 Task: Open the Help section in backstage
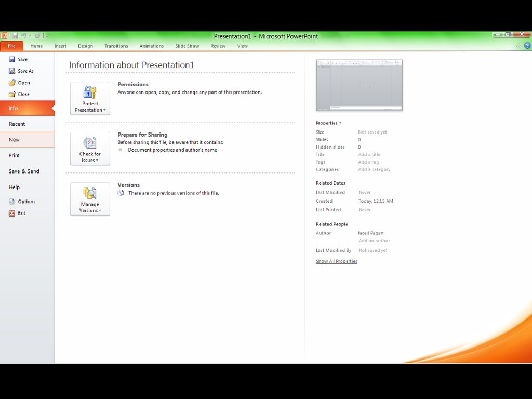[27, 187]
